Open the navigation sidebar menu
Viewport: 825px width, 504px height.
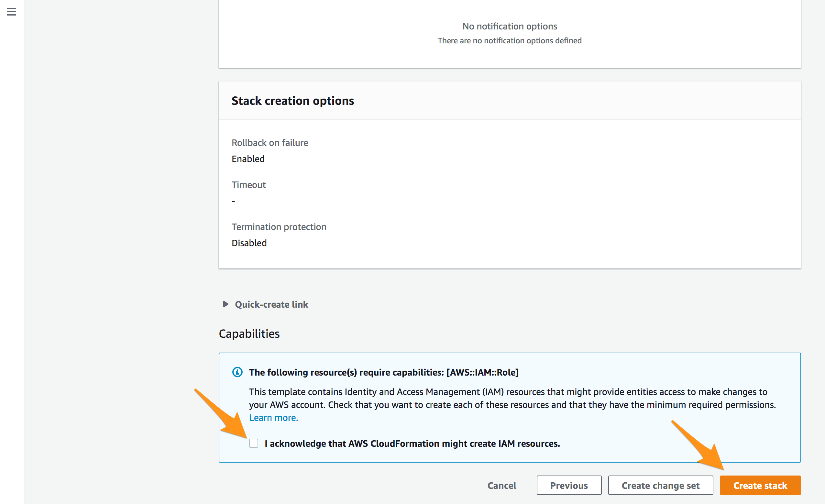pos(11,11)
